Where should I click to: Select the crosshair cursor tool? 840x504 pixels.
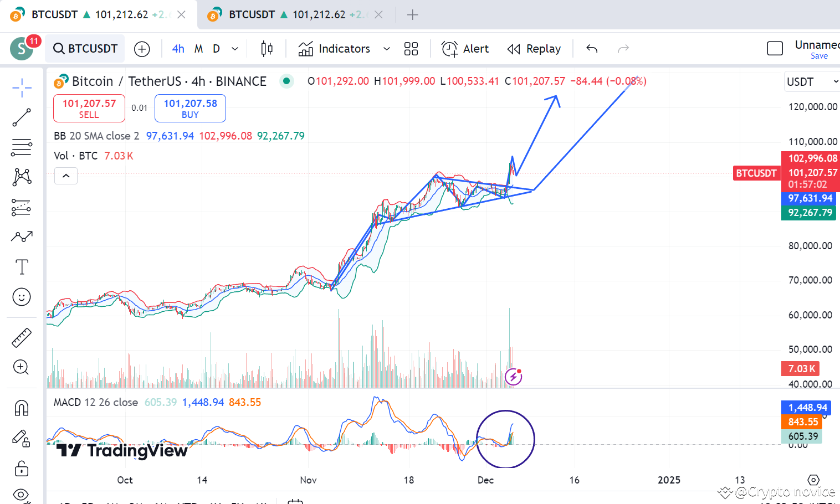pos(22,88)
